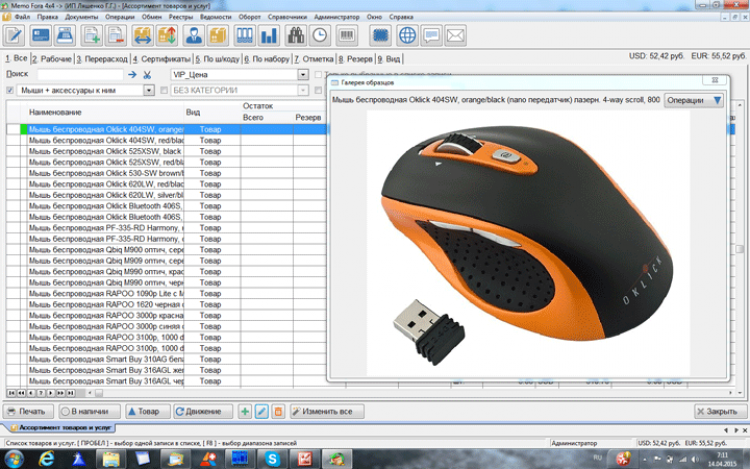Click the box with horizontal blue arrows icon
The image size is (750, 469).
point(143,36)
